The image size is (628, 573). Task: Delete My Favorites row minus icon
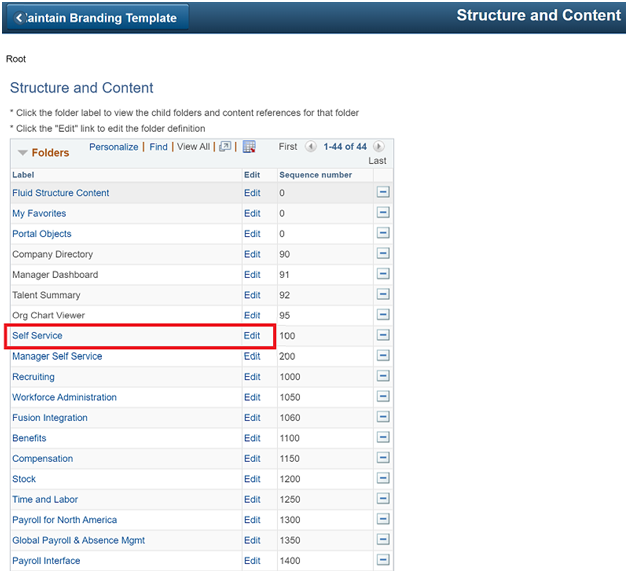(x=383, y=213)
